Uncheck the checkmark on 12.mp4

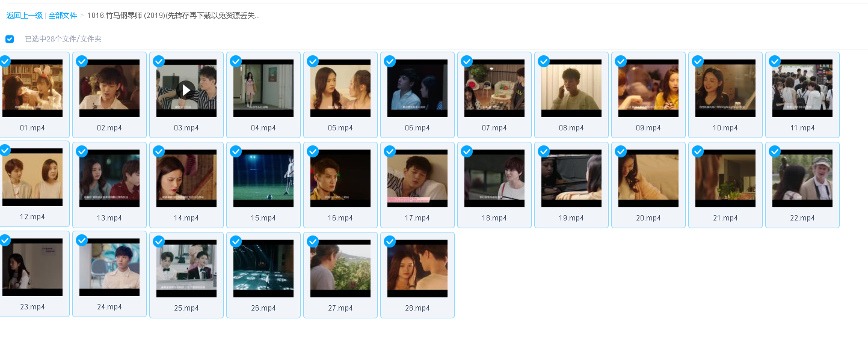[5, 150]
